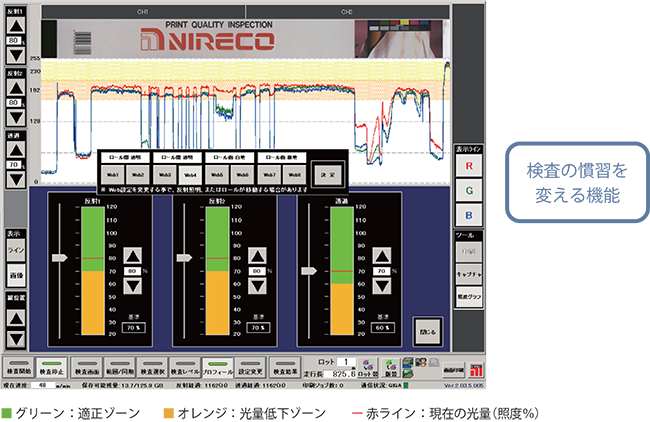Toggle the G display line button
The width and height of the screenshot is (650, 422).
click(469, 189)
